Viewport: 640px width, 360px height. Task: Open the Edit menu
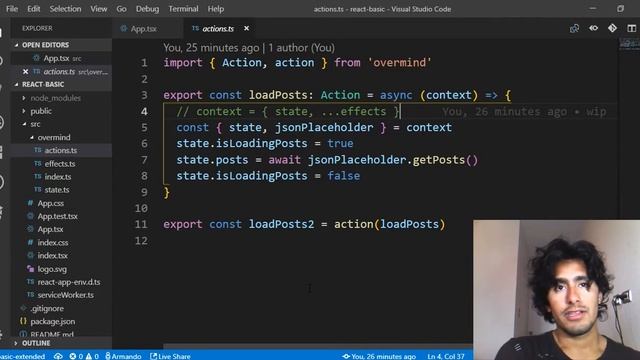pyautogui.click(x=33, y=9)
